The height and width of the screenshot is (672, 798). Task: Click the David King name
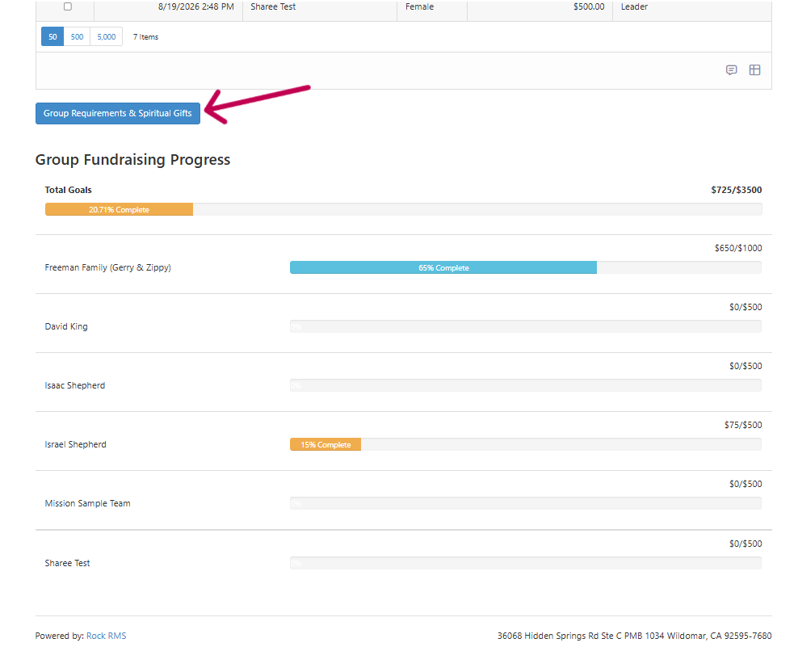(66, 326)
